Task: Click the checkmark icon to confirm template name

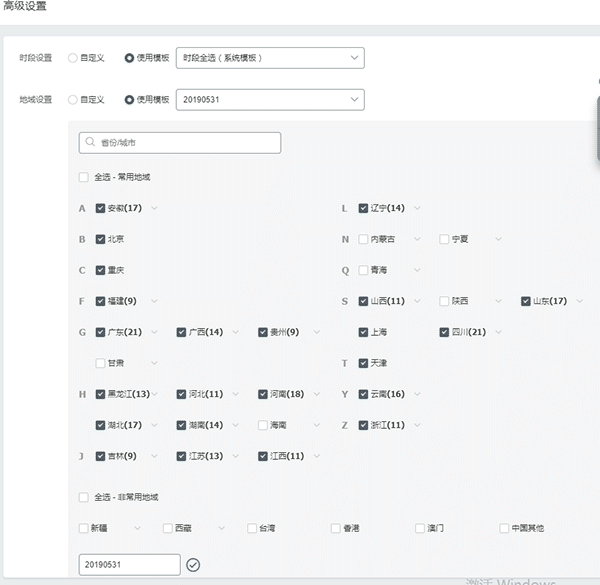Action: click(193, 565)
